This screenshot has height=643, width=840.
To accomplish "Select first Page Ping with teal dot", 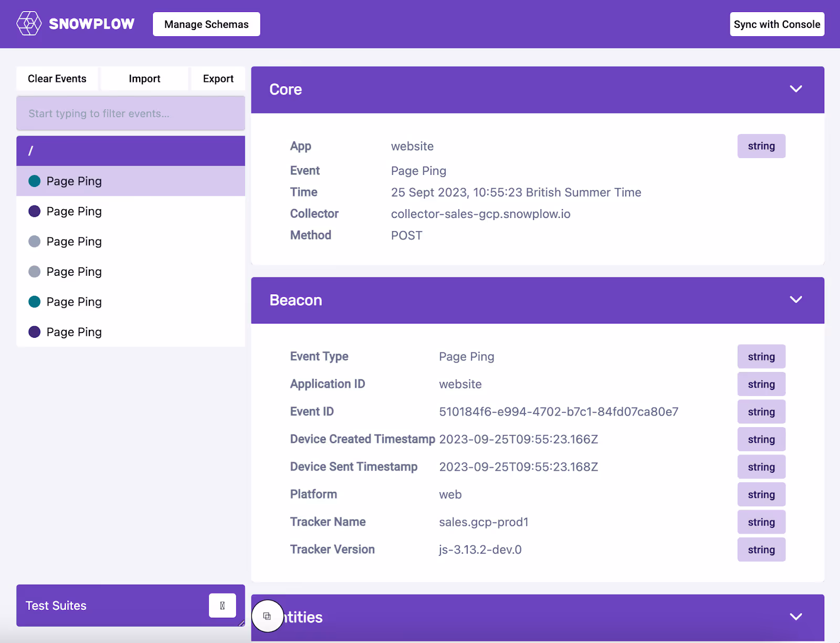I will [131, 181].
